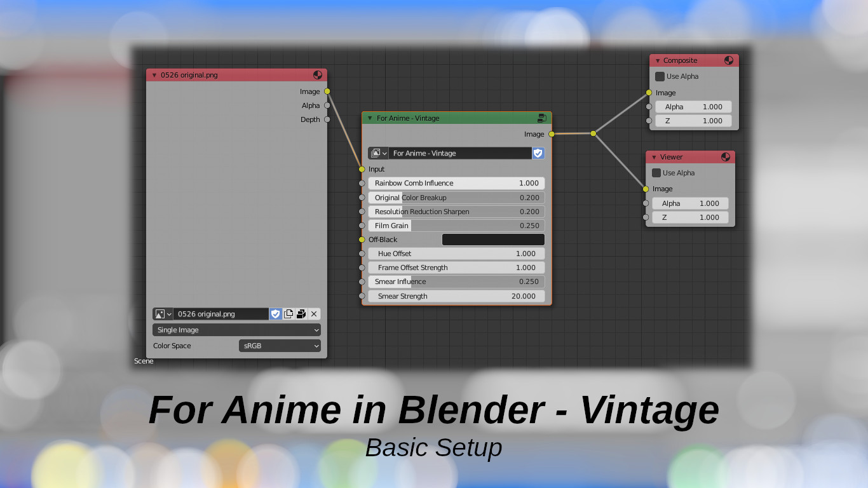Click the node color sphere icon on Viewer header
Viewport: 868px width, 488px height.
724,156
